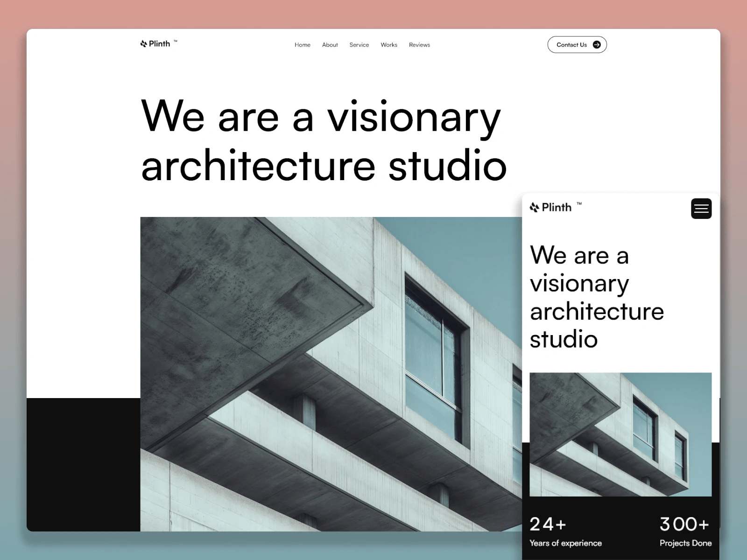This screenshot has height=560, width=747.
Task: Click the 24+ statistic number
Action: click(548, 524)
